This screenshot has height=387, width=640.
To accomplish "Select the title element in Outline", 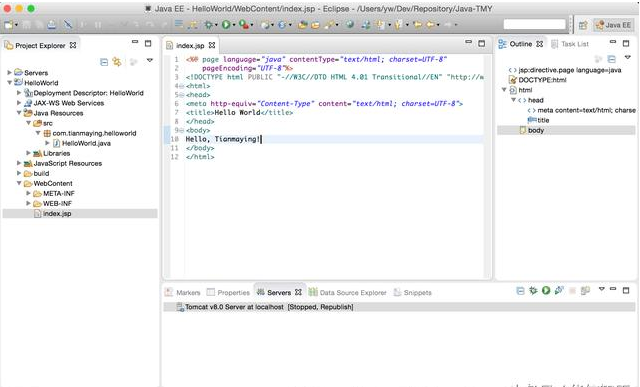I will pos(543,120).
